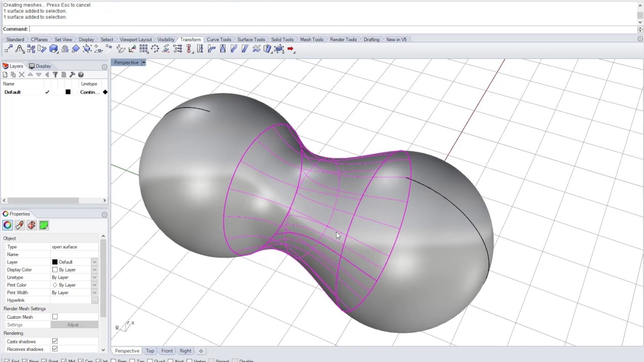Delete layer using the X icon
This screenshot has width=644, height=362.
[22, 74]
